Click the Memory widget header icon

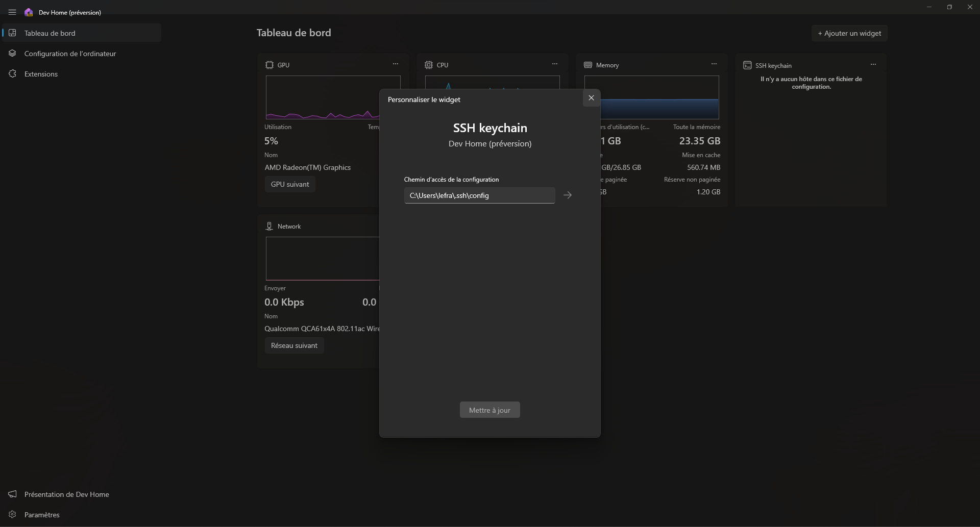point(588,65)
